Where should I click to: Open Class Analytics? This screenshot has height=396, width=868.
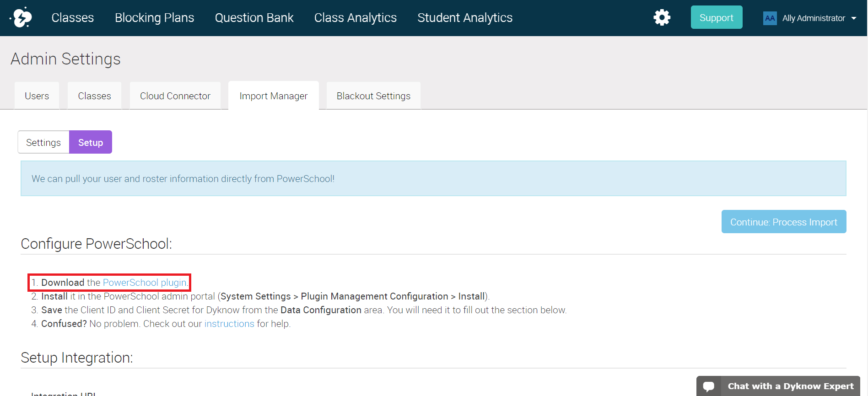click(x=355, y=18)
